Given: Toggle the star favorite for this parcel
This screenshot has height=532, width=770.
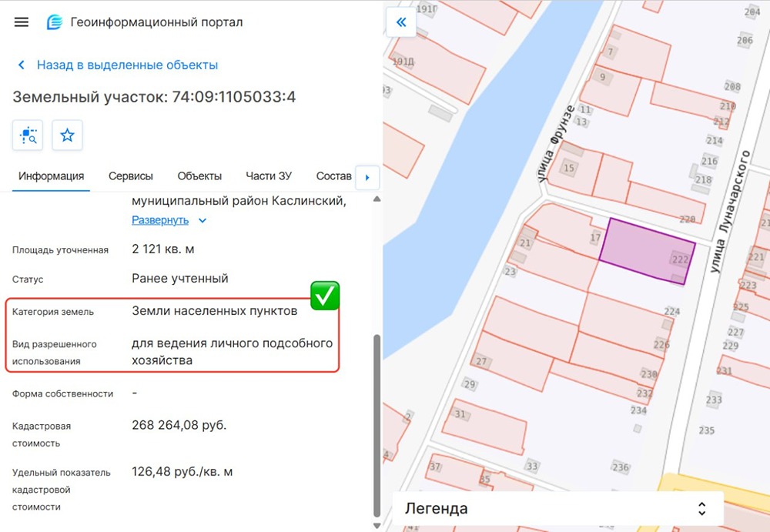Looking at the screenshot, I should (x=67, y=135).
